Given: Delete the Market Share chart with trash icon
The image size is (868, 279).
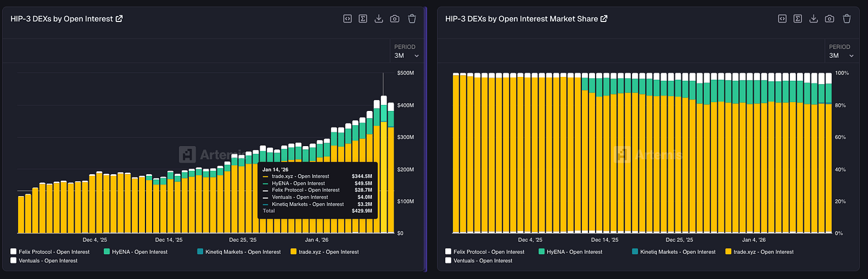Looking at the screenshot, I should (x=847, y=18).
